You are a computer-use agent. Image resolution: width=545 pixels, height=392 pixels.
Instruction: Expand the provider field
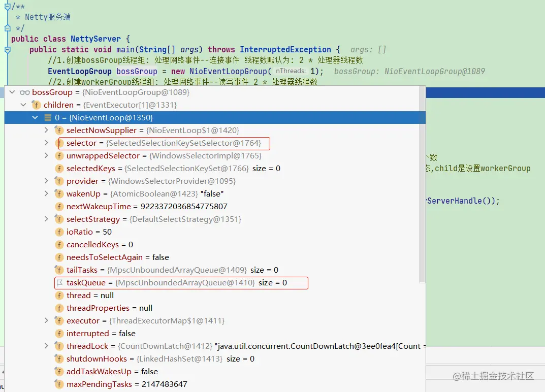point(46,181)
